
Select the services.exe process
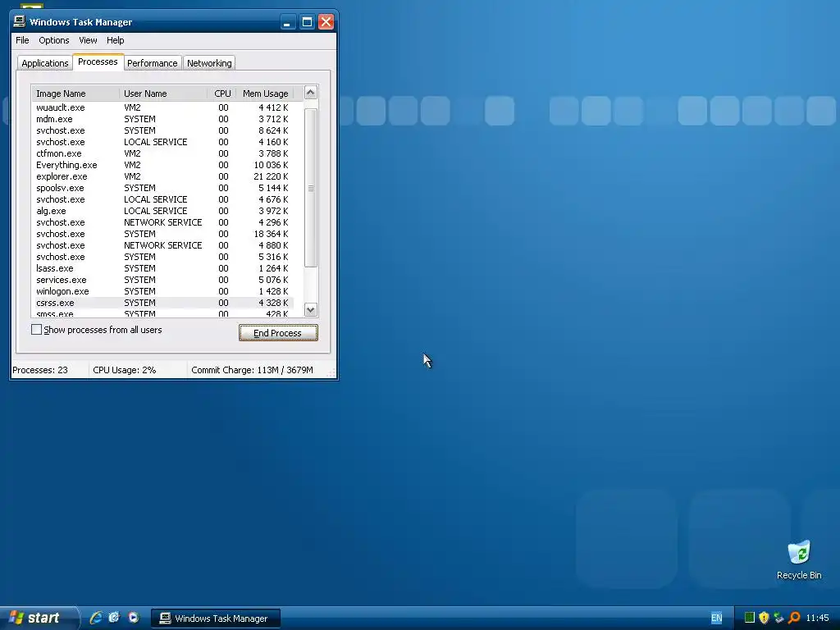click(x=163, y=280)
